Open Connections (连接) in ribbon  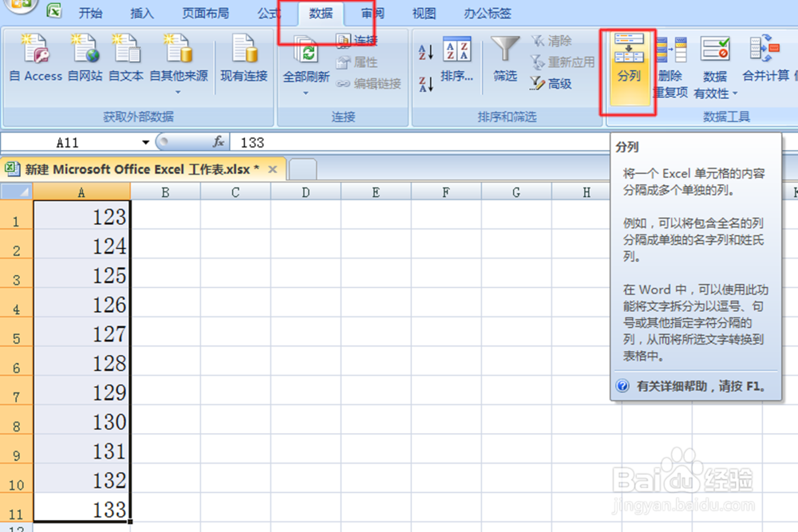point(357,40)
